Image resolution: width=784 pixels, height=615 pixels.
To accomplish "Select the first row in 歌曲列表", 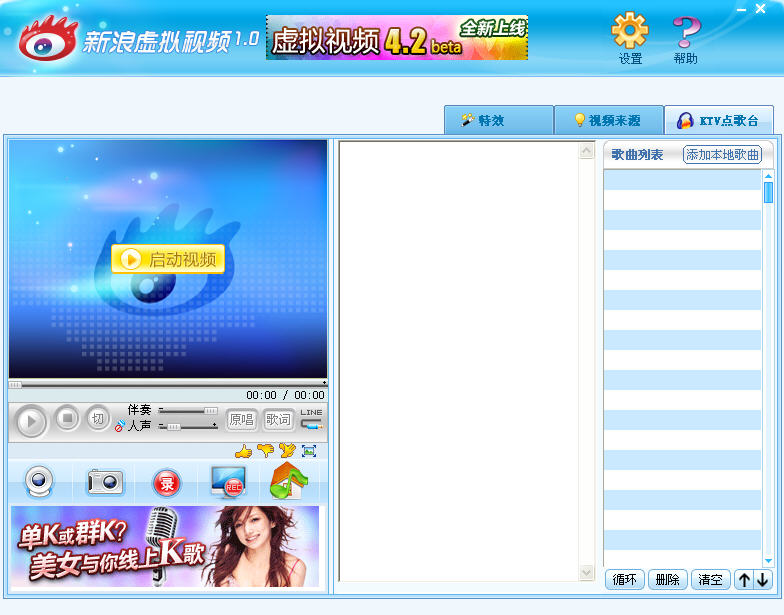I will 682,180.
